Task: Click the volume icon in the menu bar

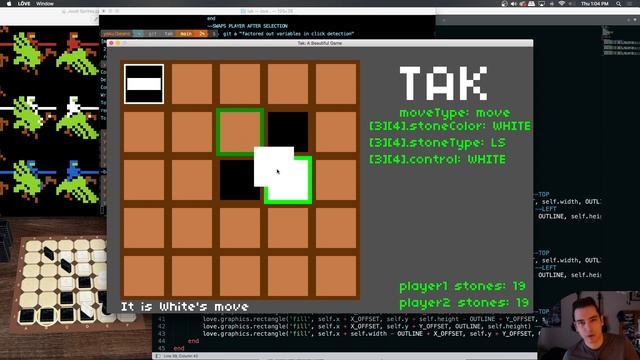Action: point(513,4)
